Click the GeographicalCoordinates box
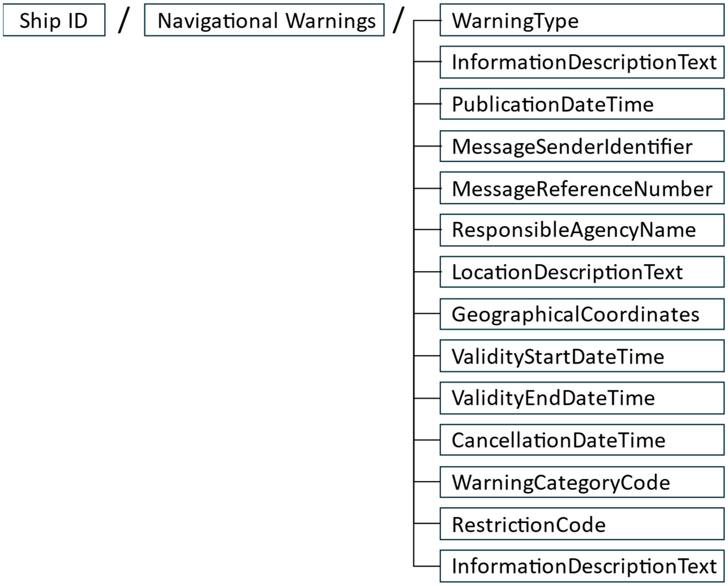Screen dimensions: 728x586 pyautogui.click(x=582, y=314)
